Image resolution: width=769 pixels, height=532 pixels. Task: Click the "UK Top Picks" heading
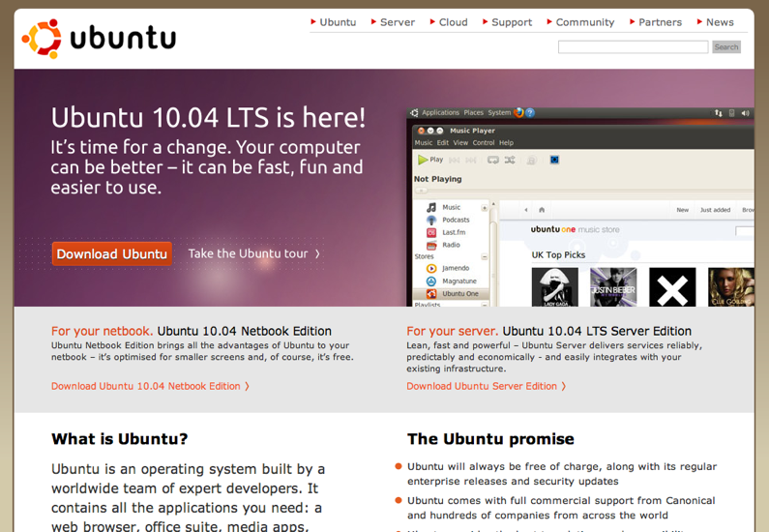click(558, 255)
